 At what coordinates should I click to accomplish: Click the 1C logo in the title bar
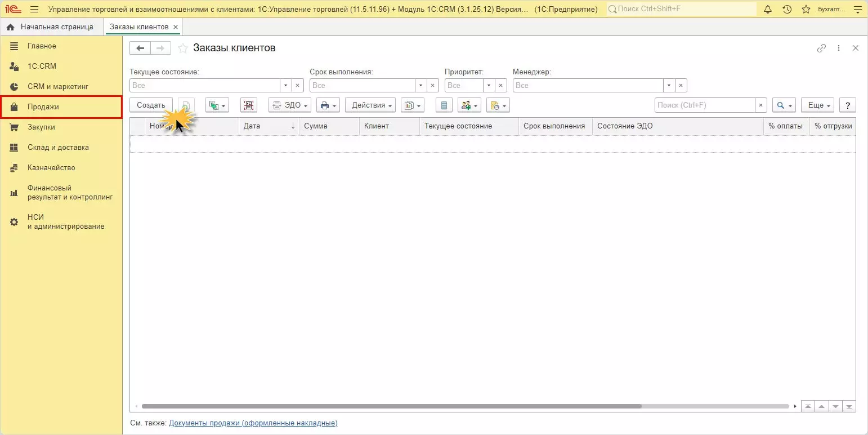point(12,10)
